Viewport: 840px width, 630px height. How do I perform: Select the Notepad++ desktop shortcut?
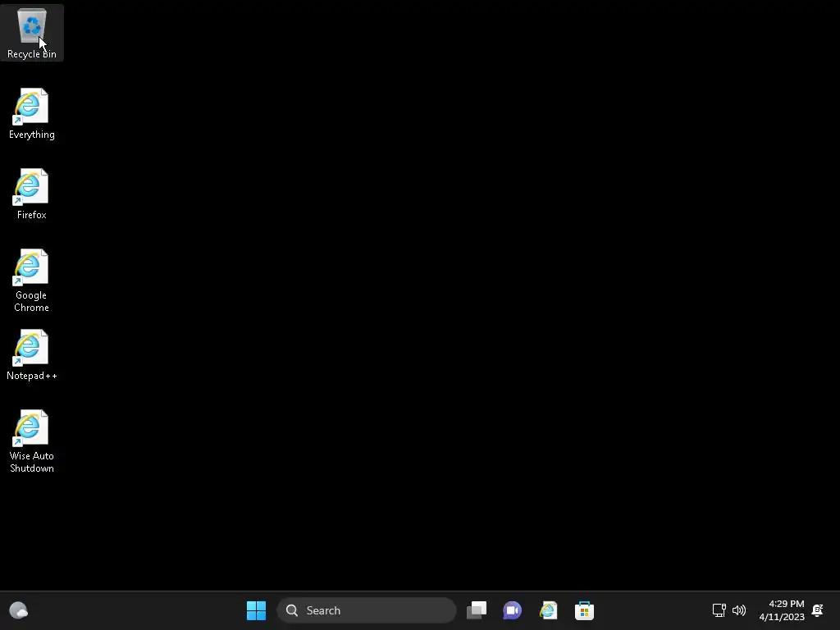pos(32,354)
